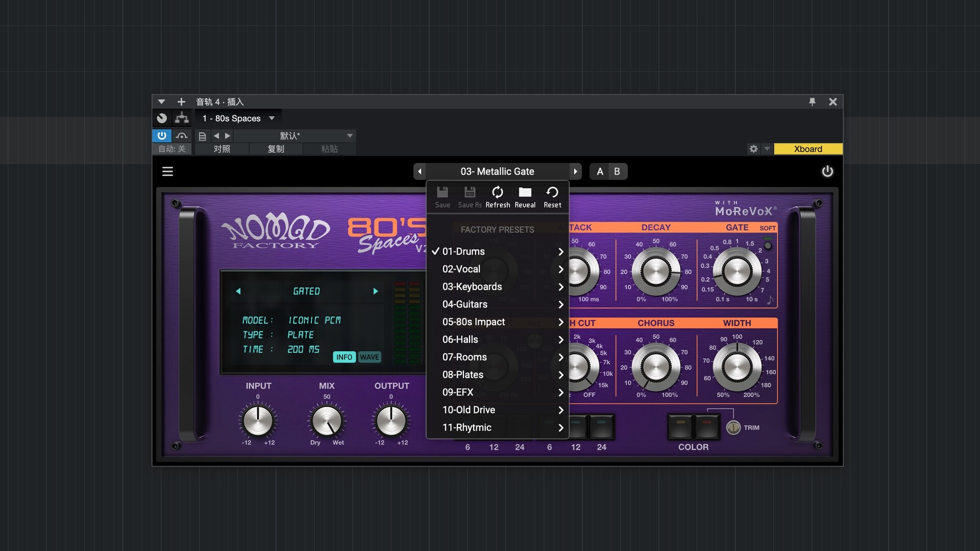
Task: Select slot B
Action: pos(617,171)
